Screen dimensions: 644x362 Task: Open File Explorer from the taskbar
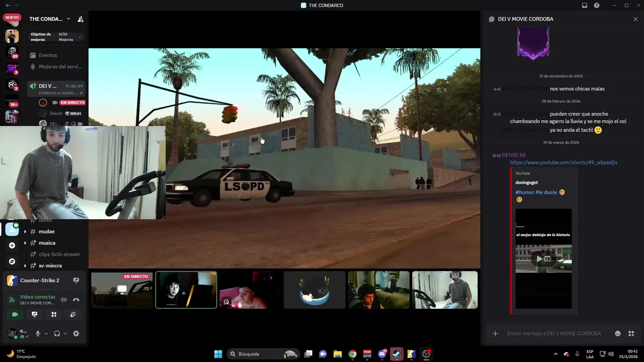338,354
